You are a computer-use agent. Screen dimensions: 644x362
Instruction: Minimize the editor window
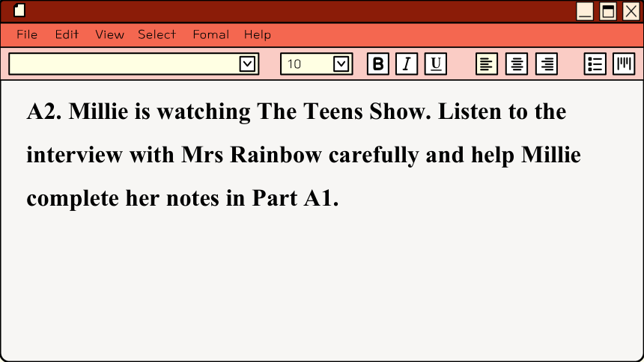tap(585, 11)
